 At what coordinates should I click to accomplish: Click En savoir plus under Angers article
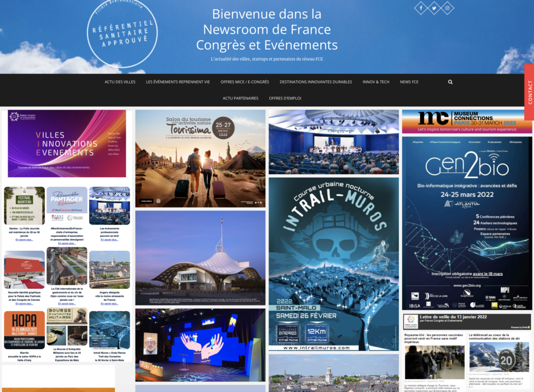coord(110,303)
